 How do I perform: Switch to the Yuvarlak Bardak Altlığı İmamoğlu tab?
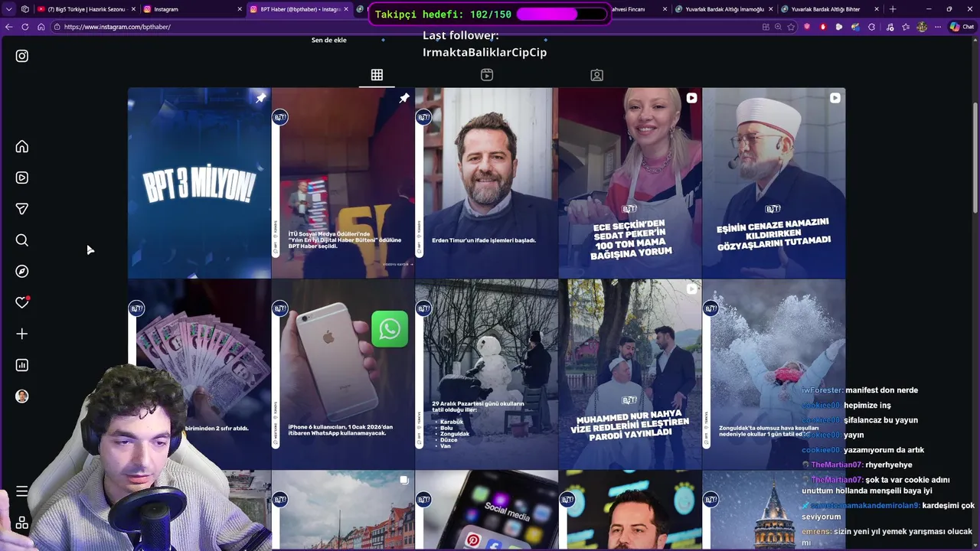click(724, 9)
